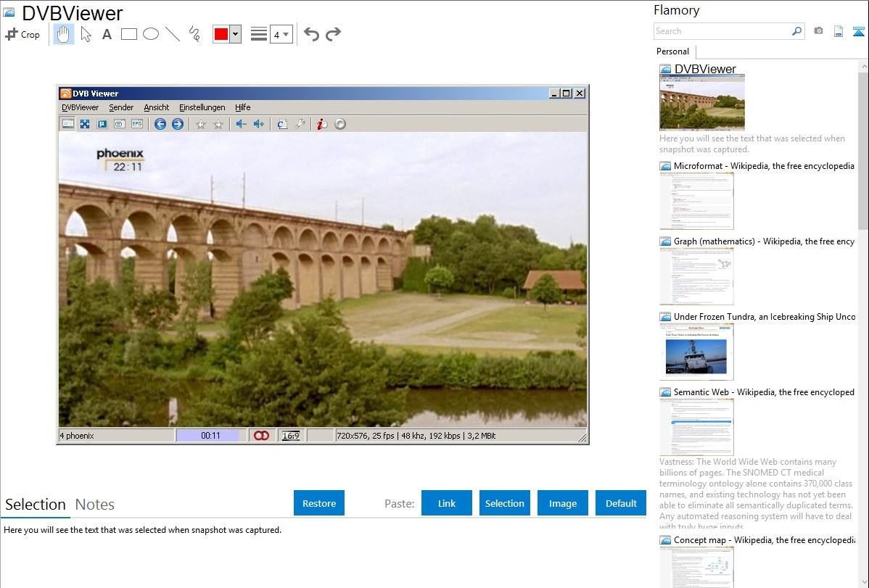
Task: Click the Paste Default button
Action: pyautogui.click(x=621, y=503)
